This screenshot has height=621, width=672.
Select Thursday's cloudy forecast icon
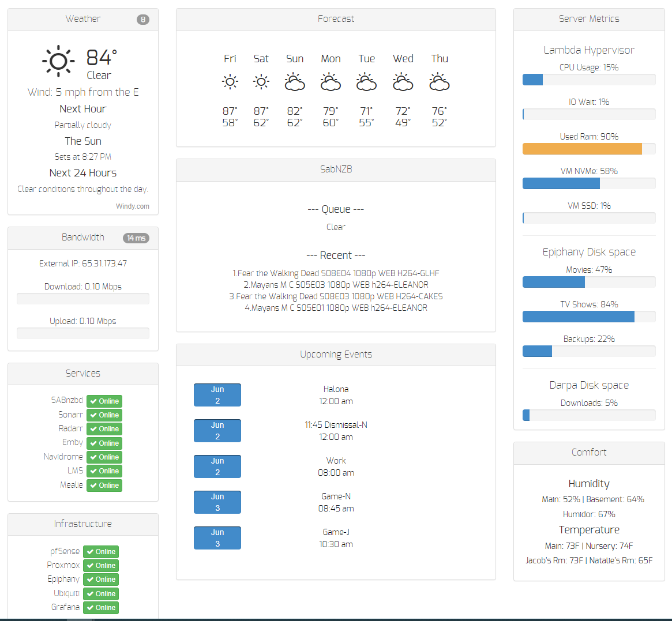(x=440, y=81)
